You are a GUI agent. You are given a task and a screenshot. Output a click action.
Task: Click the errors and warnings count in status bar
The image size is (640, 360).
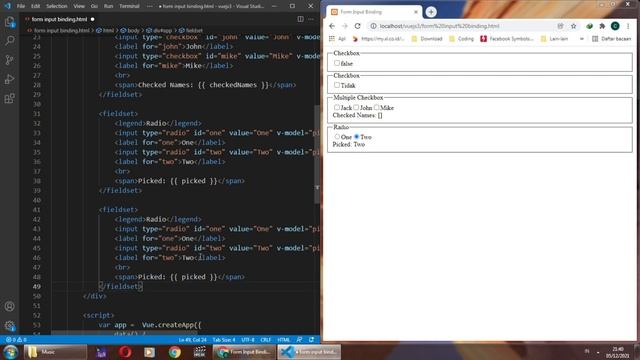point(16,340)
